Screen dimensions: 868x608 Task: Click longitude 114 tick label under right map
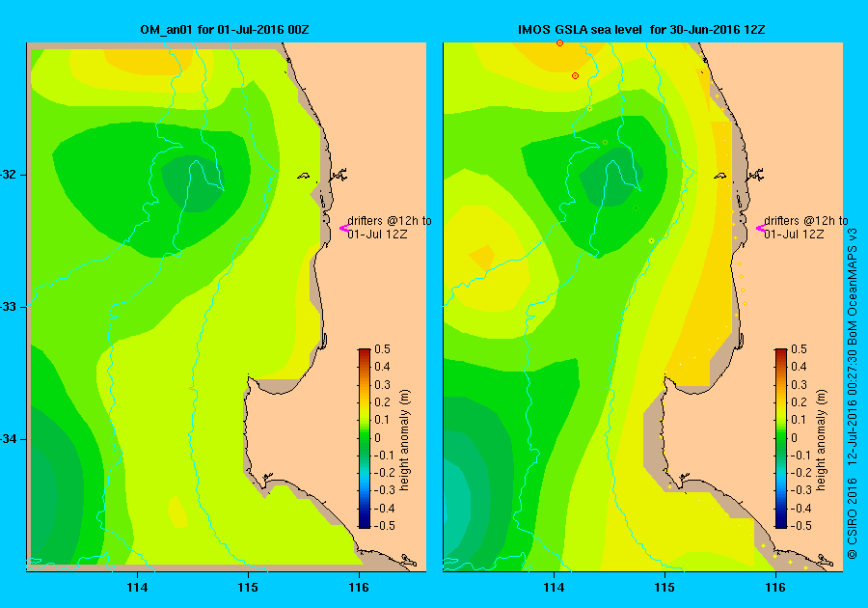(x=555, y=588)
